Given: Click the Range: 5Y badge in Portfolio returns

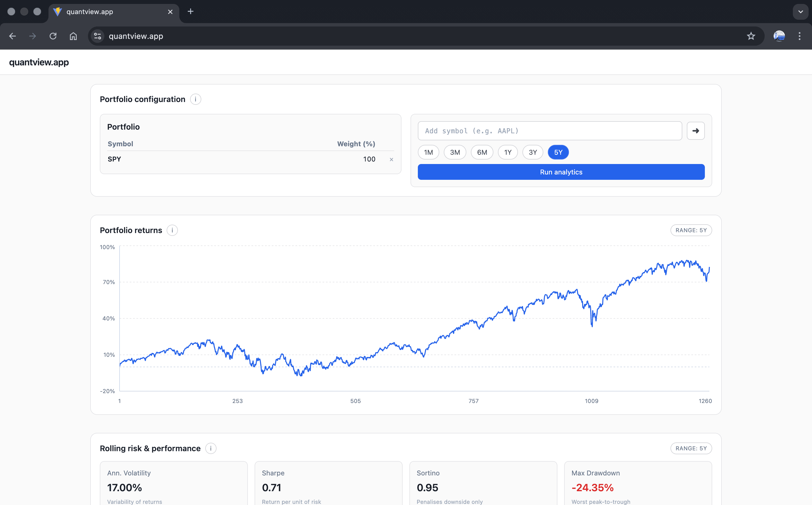Looking at the screenshot, I should tap(691, 230).
